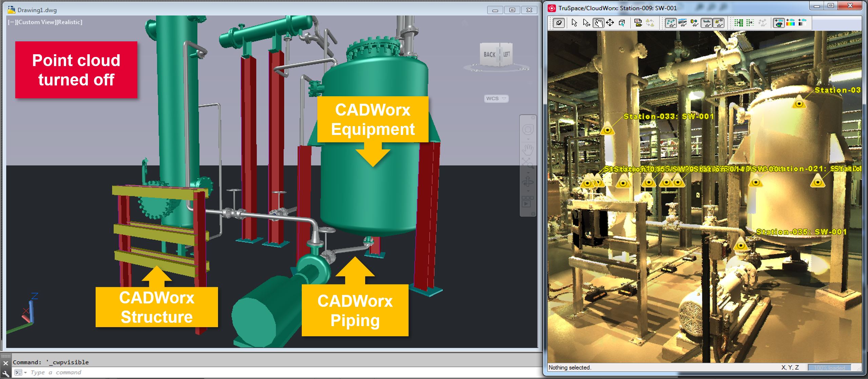Select the Pan hand tool in TruSpace
Image resolution: width=868 pixels, height=379 pixels.
click(x=598, y=23)
